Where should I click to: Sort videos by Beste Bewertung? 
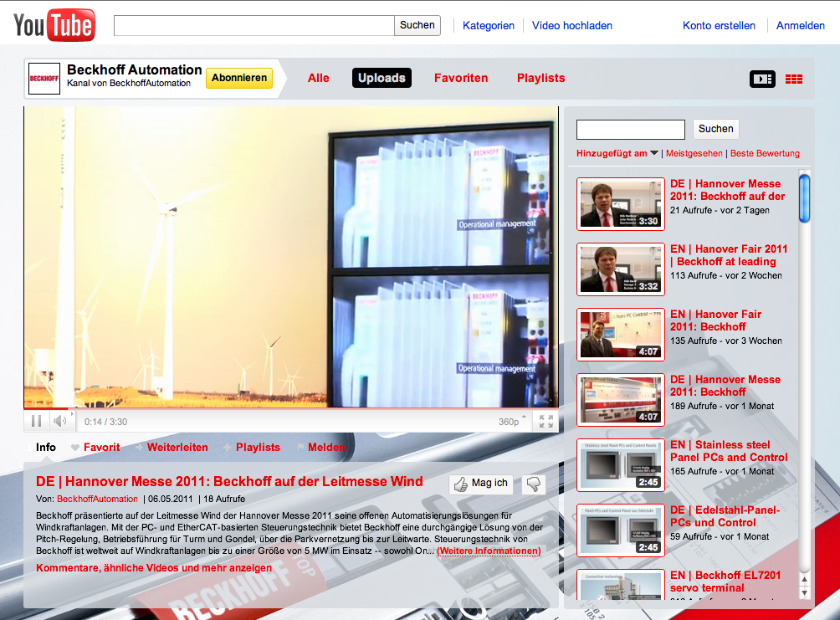765,153
